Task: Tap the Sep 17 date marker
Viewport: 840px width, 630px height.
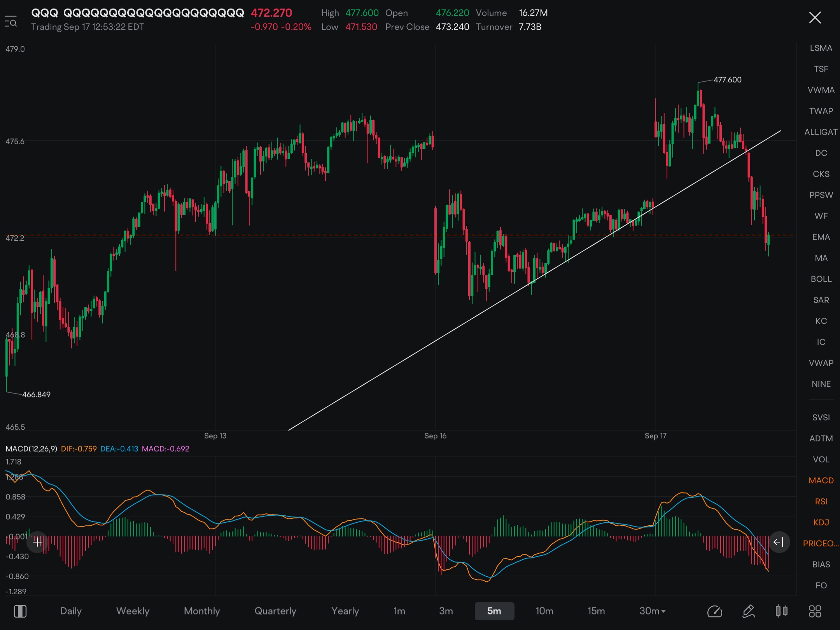Action: 655,436
